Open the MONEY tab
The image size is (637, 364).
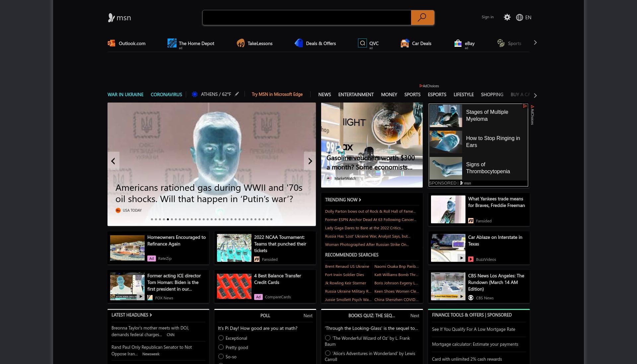click(389, 95)
